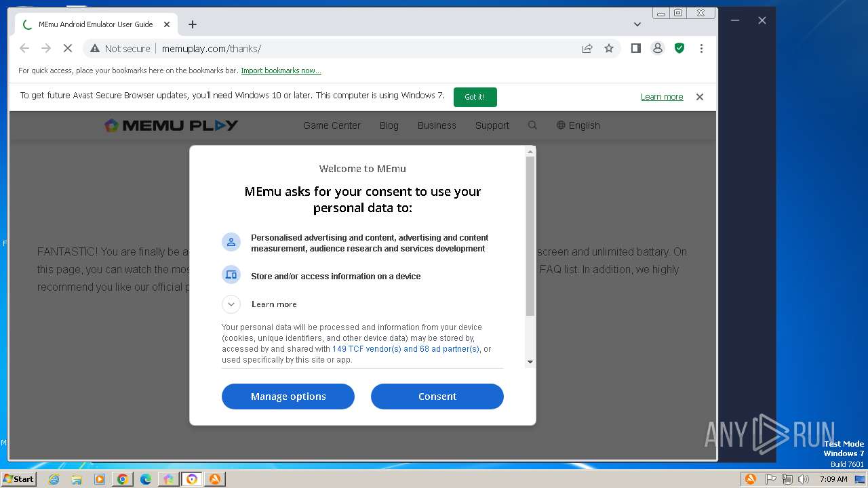This screenshot has height=488, width=868.
Task: Open Windows Explorer folder from taskbar
Action: pyautogui.click(x=77, y=479)
